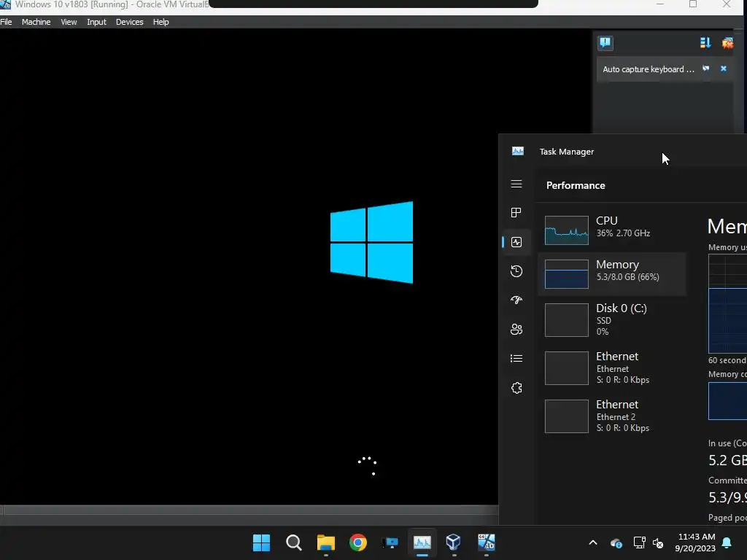Show hidden icons in the system tray
This screenshot has width=747, height=560.
tap(593, 542)
